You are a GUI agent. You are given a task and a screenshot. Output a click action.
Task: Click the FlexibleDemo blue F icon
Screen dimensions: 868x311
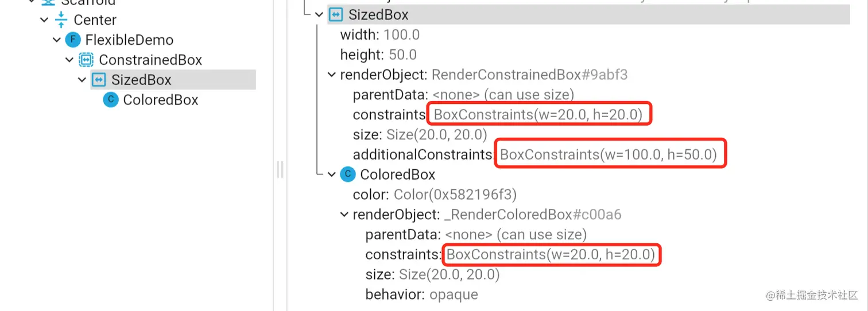pyautogui.click(x=73, y=40)
